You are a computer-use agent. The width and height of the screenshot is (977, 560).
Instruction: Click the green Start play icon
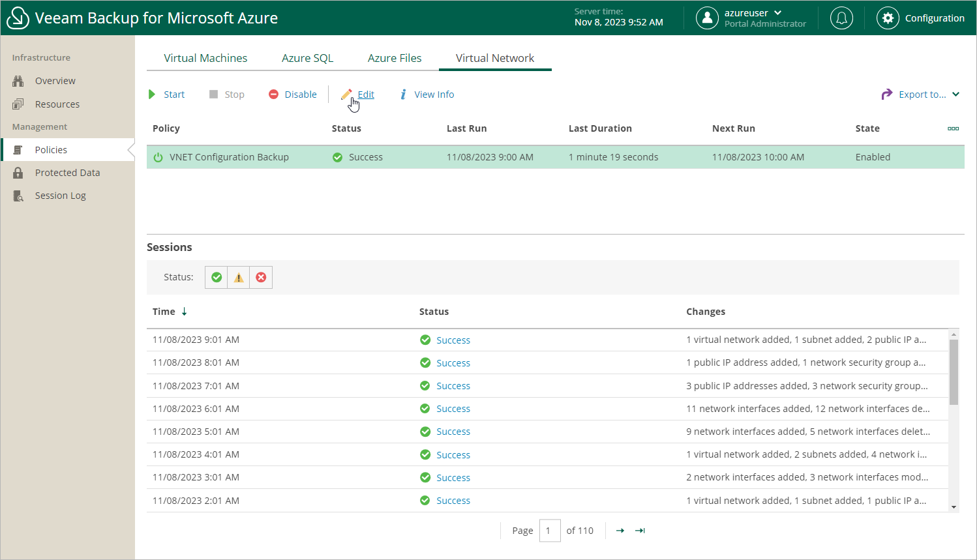pyautogui.click(x=152, y=95)
